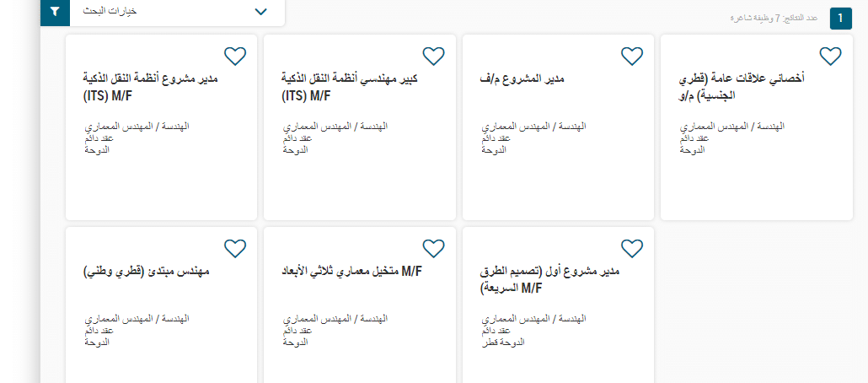
Task: Click the results count text 7 وظيفة شاغرة
Action: point(774,19)
